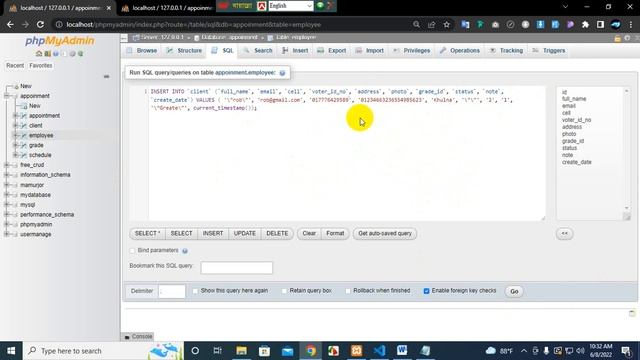This screenshot has width=640, height=360.
Task: Switch to the Browse tab
Action: pyautogui.click(x=142, y=51)
